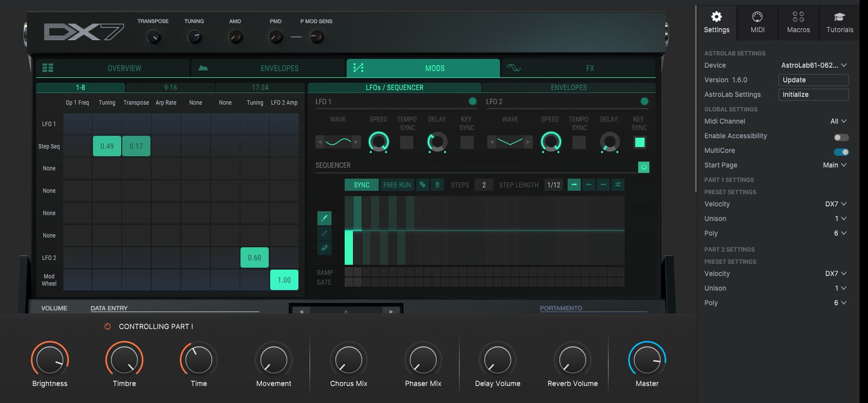
Task: Open the AstroLab Device dropdown
Action: point(813,65)
